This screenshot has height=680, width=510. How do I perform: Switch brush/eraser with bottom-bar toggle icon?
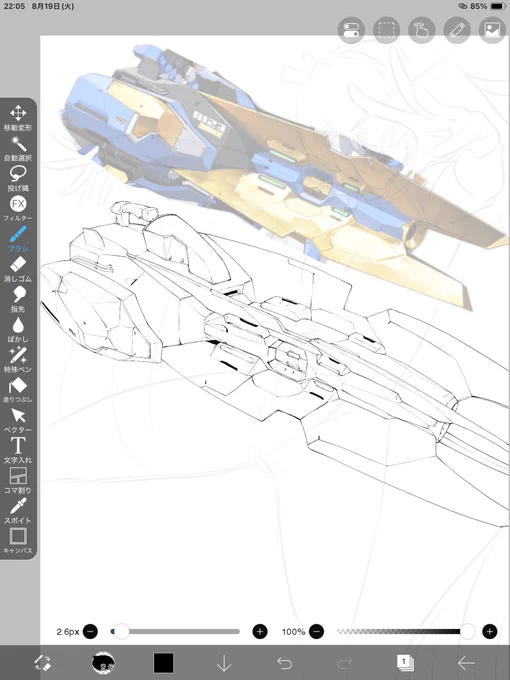(x=42, y=663)
